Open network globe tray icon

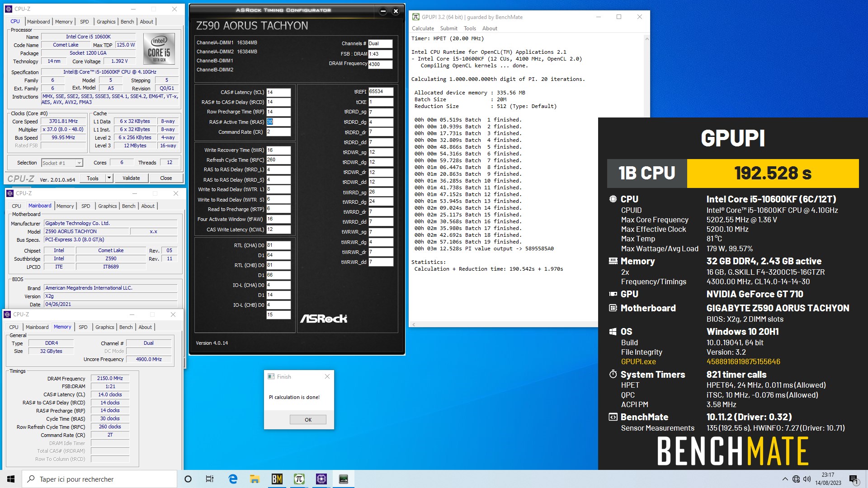[796, 479]
